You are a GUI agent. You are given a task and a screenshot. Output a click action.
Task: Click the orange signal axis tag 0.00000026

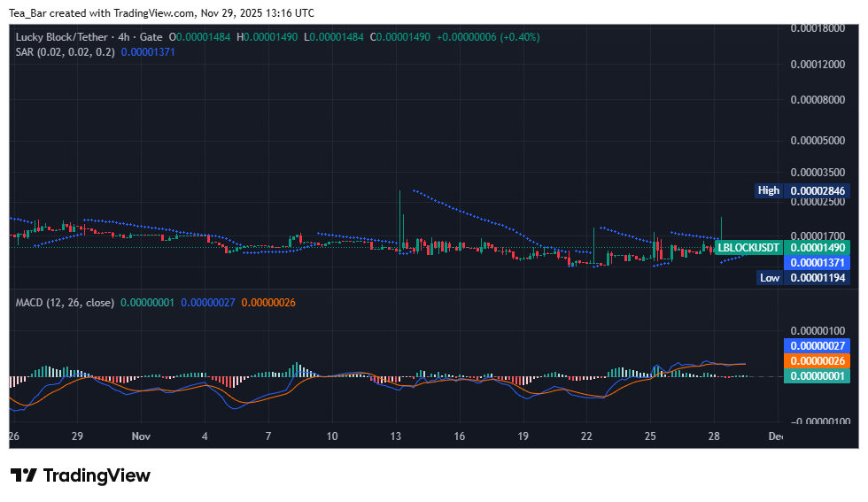(x=817, y=361)
